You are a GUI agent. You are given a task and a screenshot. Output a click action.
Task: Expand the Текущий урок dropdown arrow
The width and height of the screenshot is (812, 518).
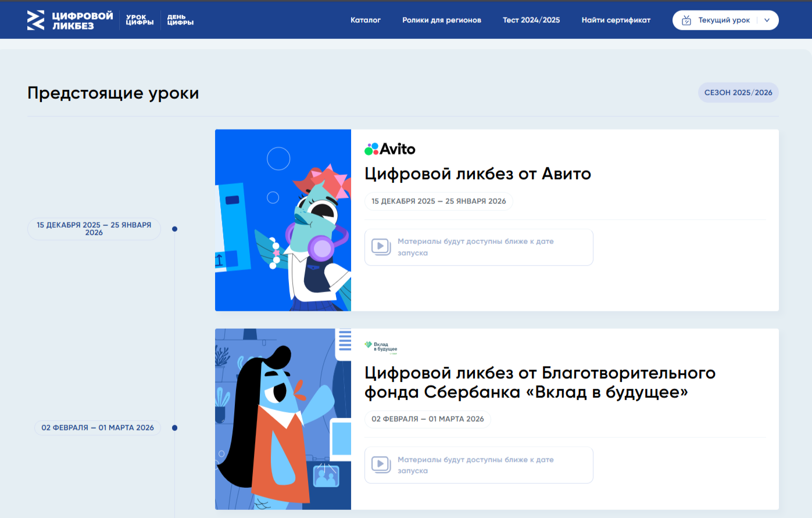767,20
